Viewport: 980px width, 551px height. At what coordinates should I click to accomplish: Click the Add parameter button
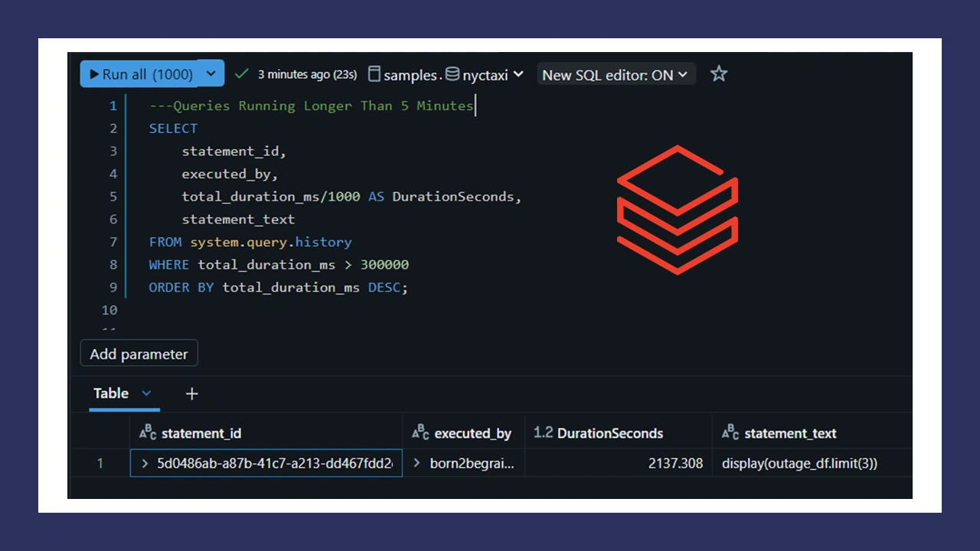coord(139,354)
